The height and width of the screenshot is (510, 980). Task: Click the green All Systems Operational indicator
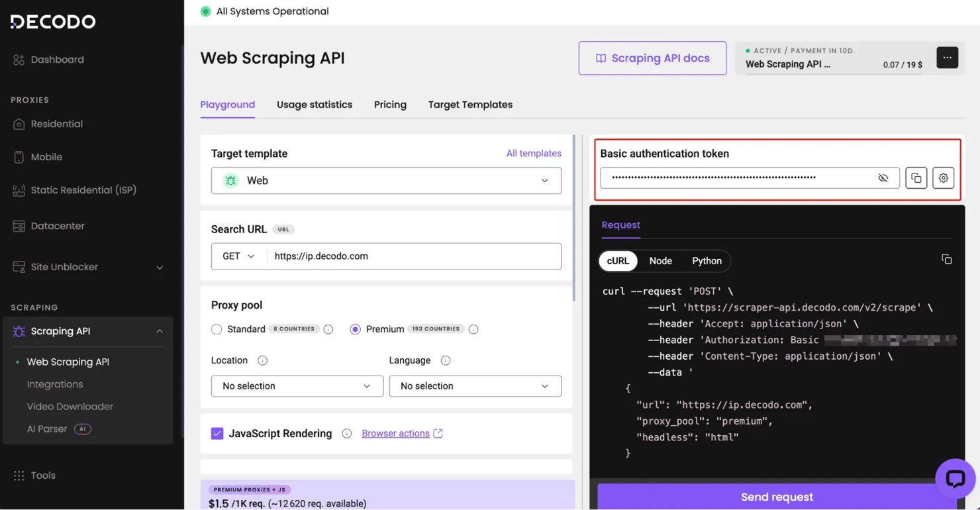point(205,11)
